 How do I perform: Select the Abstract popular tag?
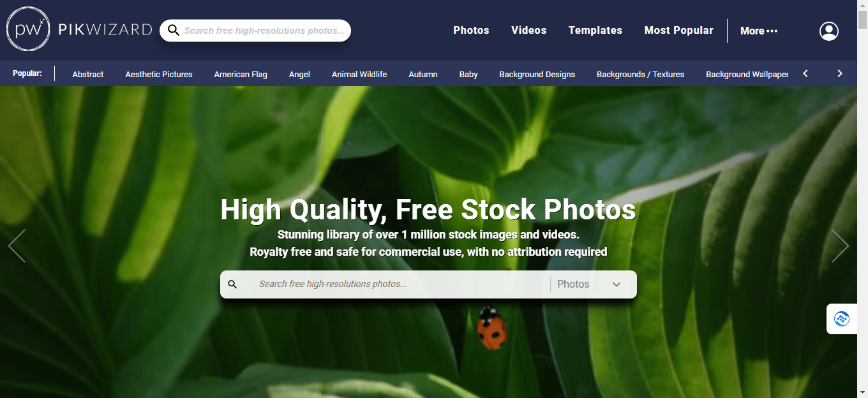88,74
